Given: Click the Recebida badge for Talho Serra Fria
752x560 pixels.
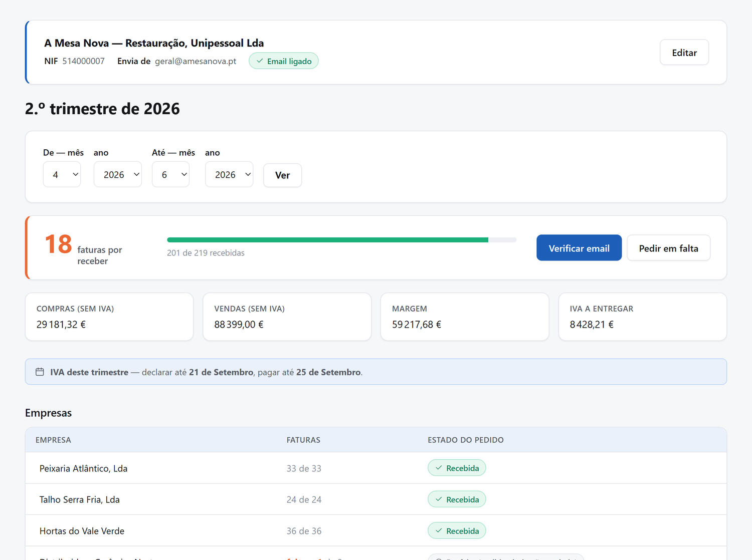Looking at the screenshot, I should (457, 499).
